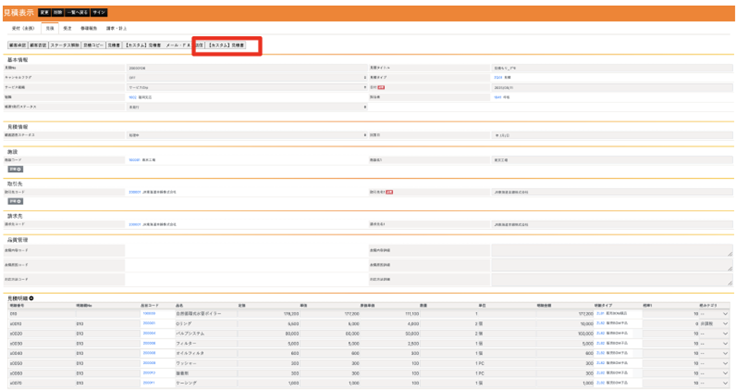This screenshot has height=391, width=736.
Task: Open the blue code link in the 担当 field
Action: (132, 97)
